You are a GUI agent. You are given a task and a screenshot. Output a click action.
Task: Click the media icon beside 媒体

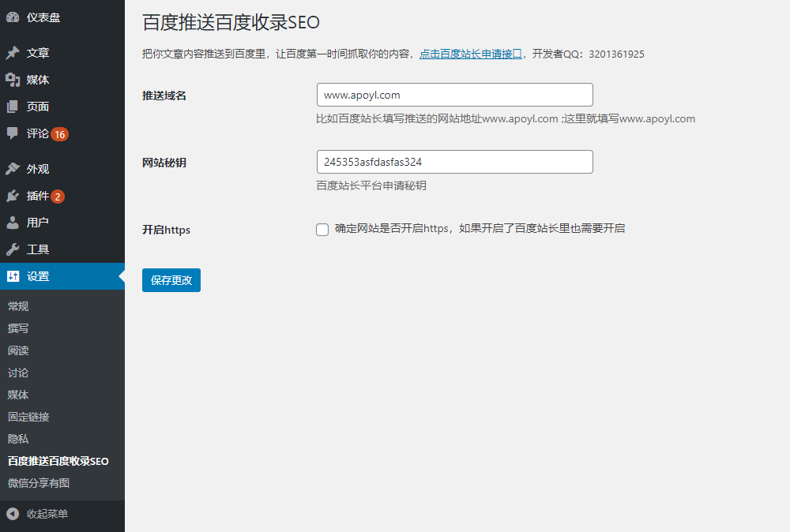pos(13,80)
